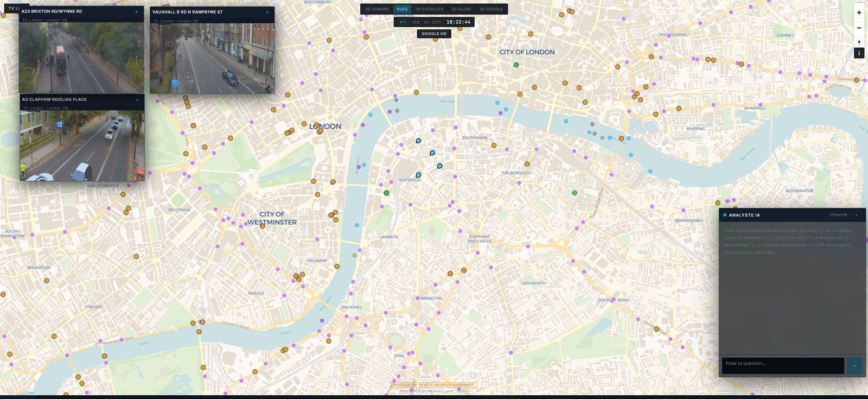Click the Stepney map label
Viewport: 868px width, 399px height.
[x=785, y=35]
